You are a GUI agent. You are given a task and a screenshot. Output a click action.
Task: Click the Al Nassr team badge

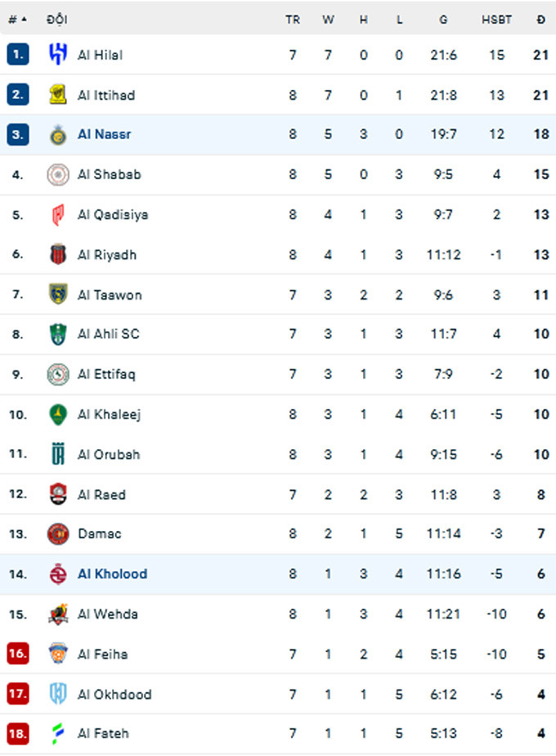coord(57,134)
